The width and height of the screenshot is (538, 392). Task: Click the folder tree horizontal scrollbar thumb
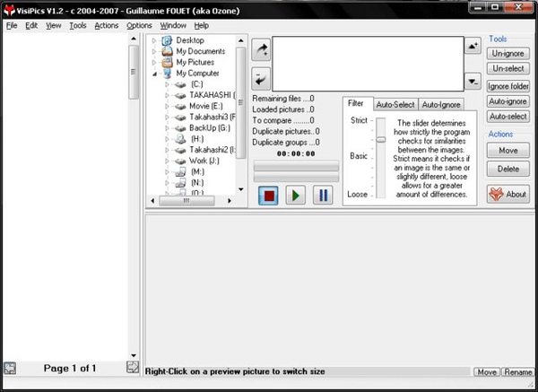(187, 200)
